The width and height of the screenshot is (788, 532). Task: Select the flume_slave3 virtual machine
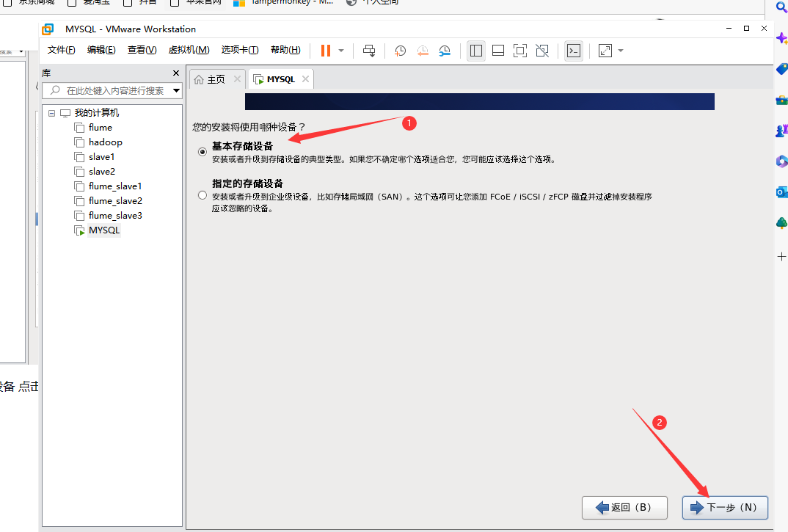tap(115, 215)
